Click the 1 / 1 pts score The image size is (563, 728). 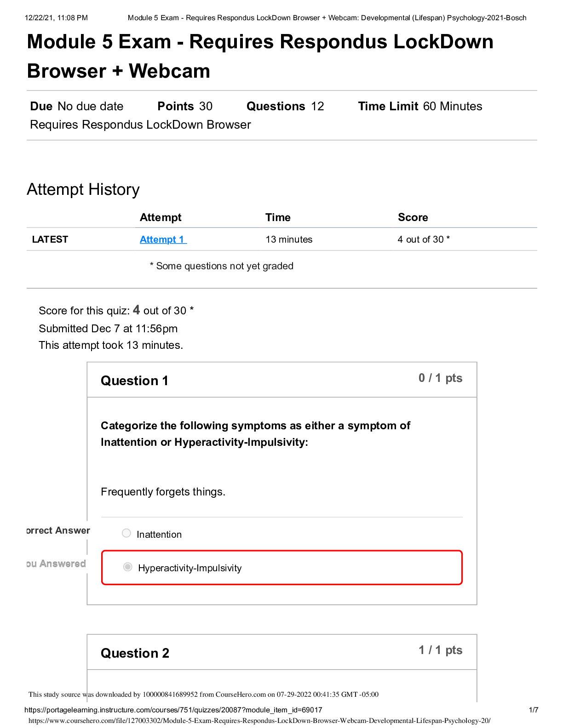tap(440, 650)
